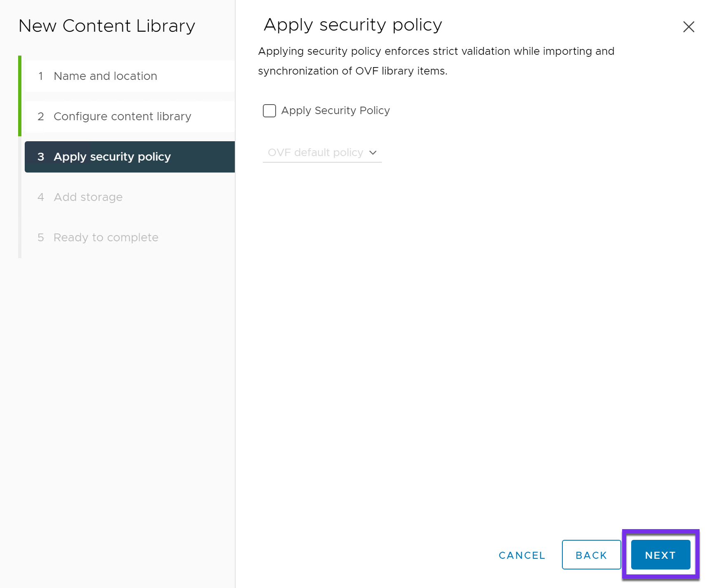This screenshot has width=707, height=588.
Task: Cancel the library creation
Action: (x=522, y=555)
